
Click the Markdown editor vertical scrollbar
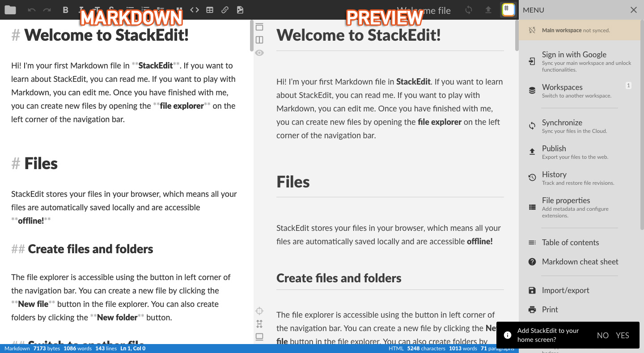(251, 35)
